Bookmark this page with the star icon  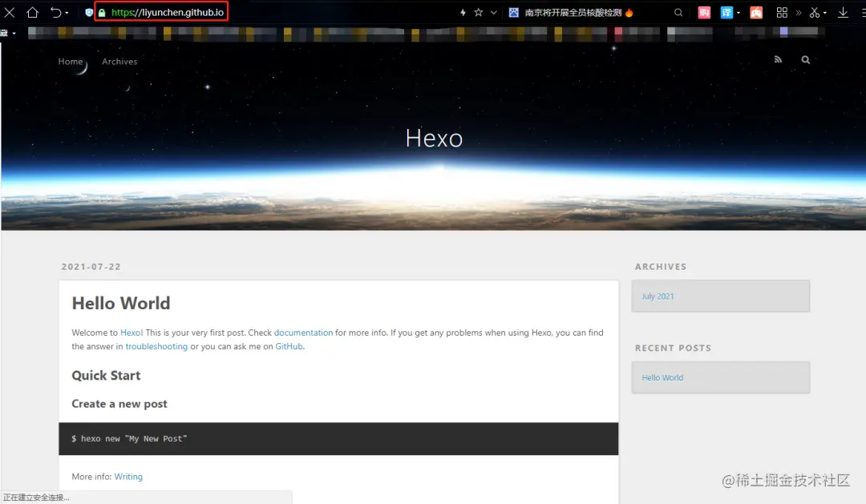point(478,12)
